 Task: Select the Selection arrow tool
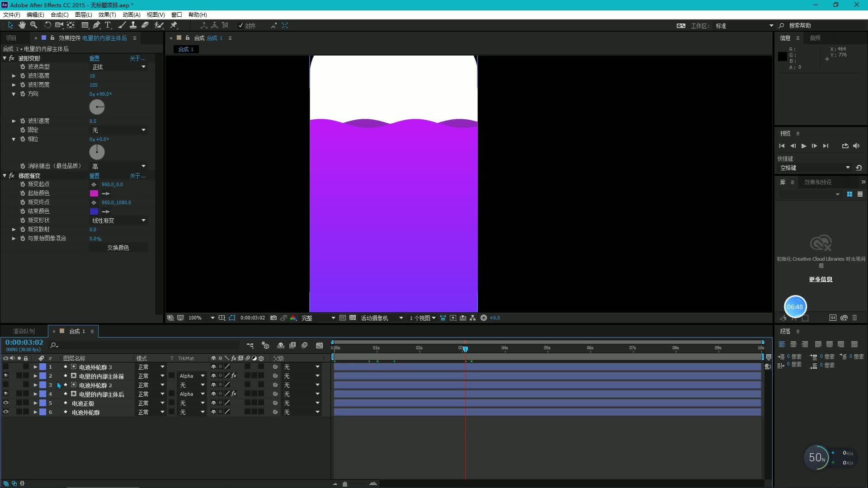(x=10, y=25)
